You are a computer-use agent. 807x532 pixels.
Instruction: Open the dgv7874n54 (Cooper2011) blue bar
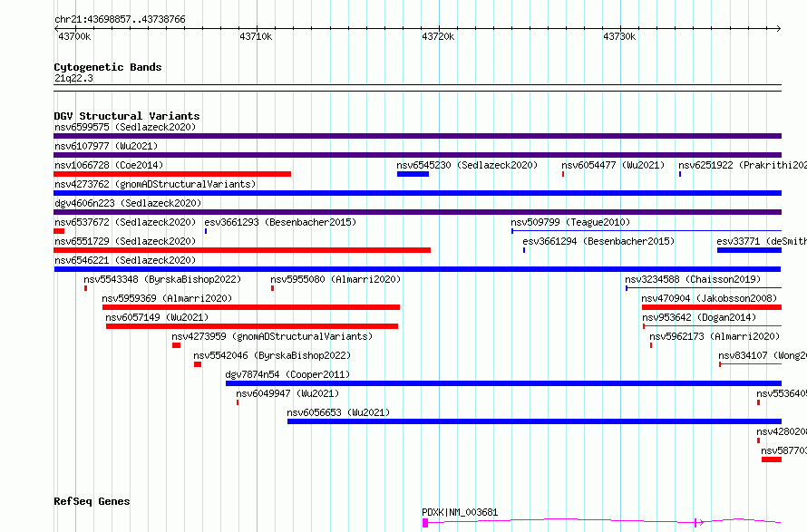coord(503,383)
